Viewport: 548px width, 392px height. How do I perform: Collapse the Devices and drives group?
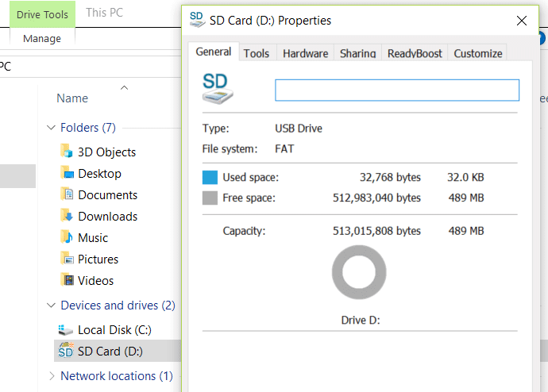[52, 306]
